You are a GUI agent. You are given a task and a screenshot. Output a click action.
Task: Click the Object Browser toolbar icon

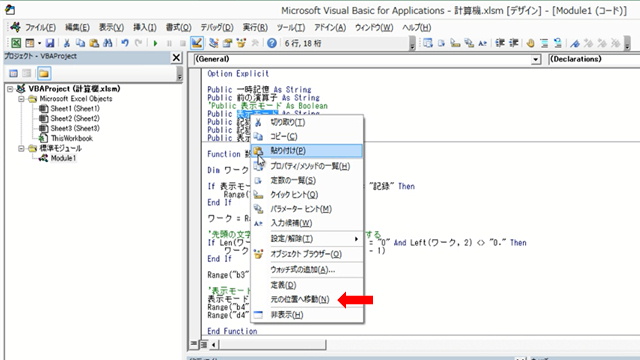(242, 43)
